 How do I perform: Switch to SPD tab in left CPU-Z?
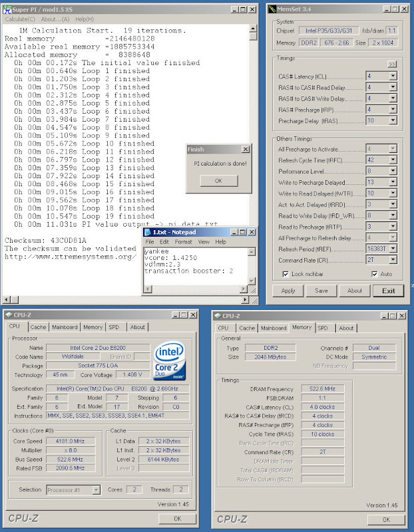114,327
